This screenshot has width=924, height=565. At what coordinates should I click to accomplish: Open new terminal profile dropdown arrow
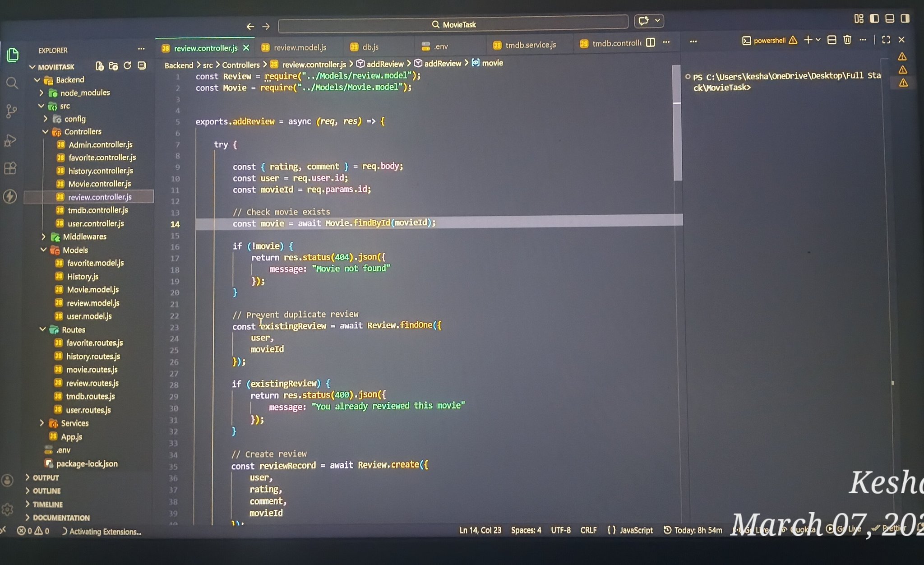(818, 40)
